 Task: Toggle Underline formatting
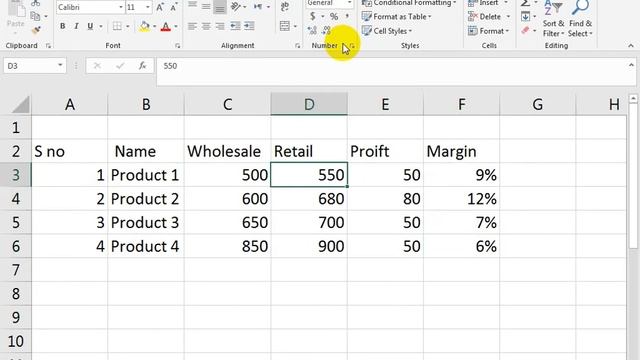pos(90,26)
